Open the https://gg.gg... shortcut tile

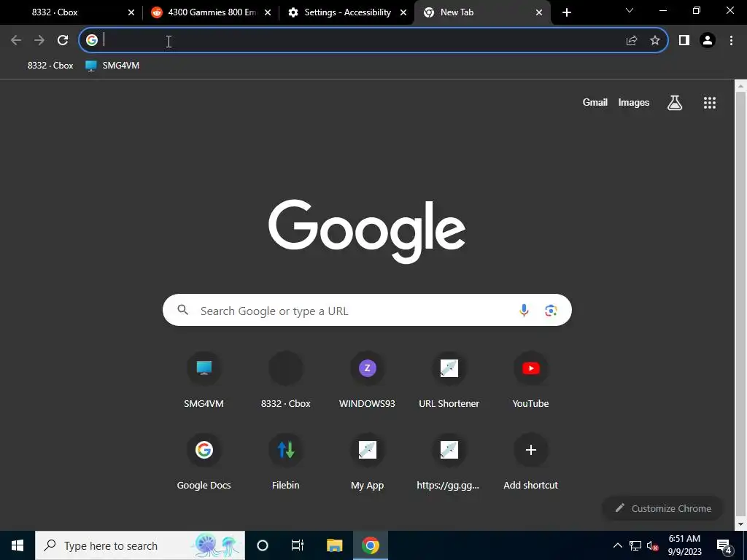[449, 462]
